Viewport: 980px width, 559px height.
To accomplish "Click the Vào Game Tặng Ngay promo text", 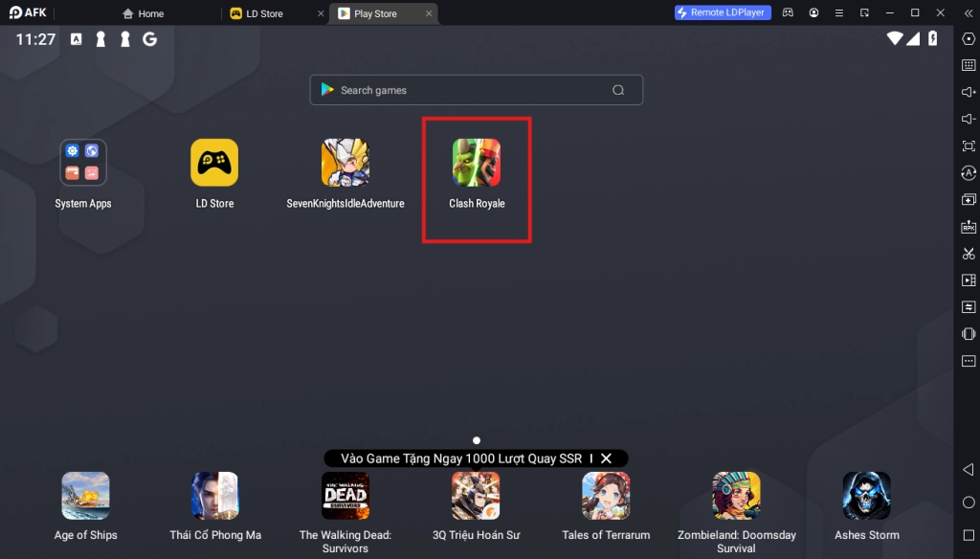I will click(460, 458).
